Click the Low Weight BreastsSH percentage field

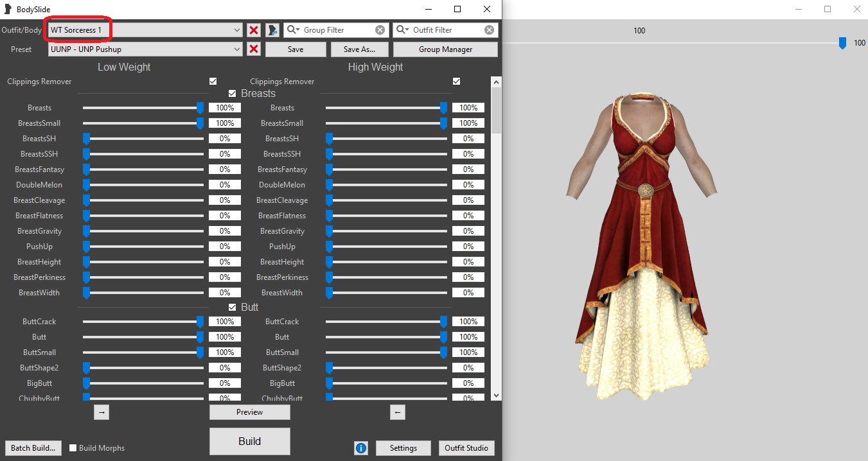[x=225, y=139]
